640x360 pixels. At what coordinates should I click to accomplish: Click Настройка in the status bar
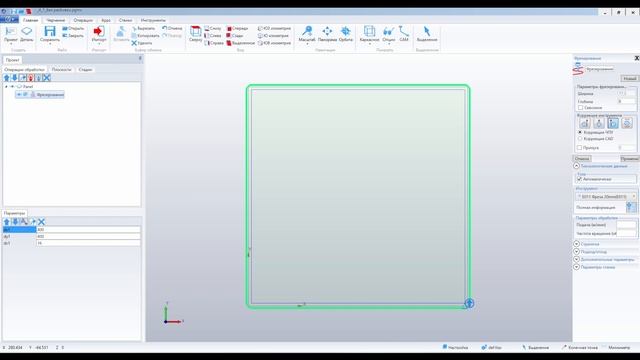point(455,347)
